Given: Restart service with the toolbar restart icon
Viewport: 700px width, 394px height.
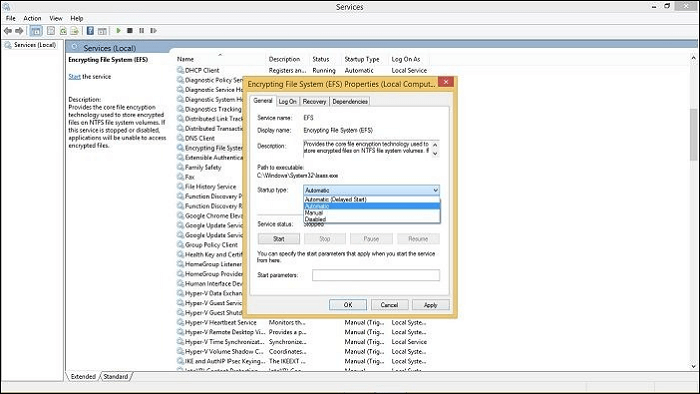Looking at the screenshot, I should (153, 30).
